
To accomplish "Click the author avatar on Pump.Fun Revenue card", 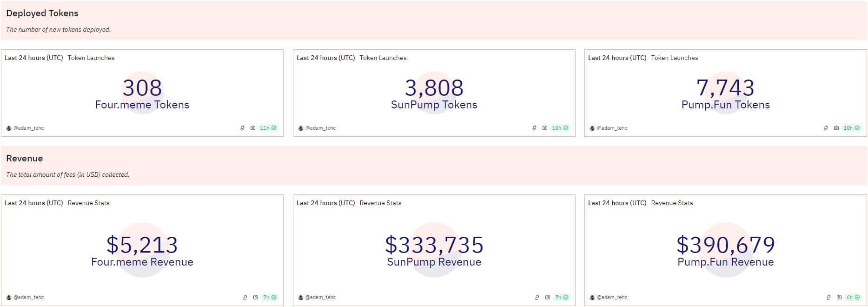I will pos(592,297).
